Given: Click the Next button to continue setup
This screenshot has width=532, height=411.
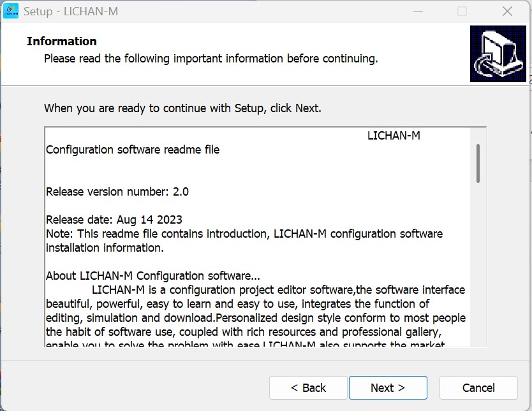Looking at the screenshot, I should [x=388, y=387].
